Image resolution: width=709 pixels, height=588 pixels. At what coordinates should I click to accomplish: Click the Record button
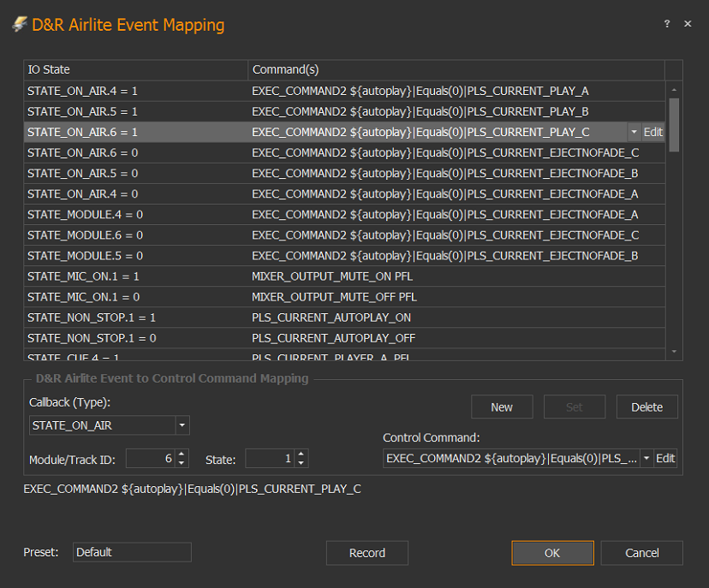coord(367,553)
